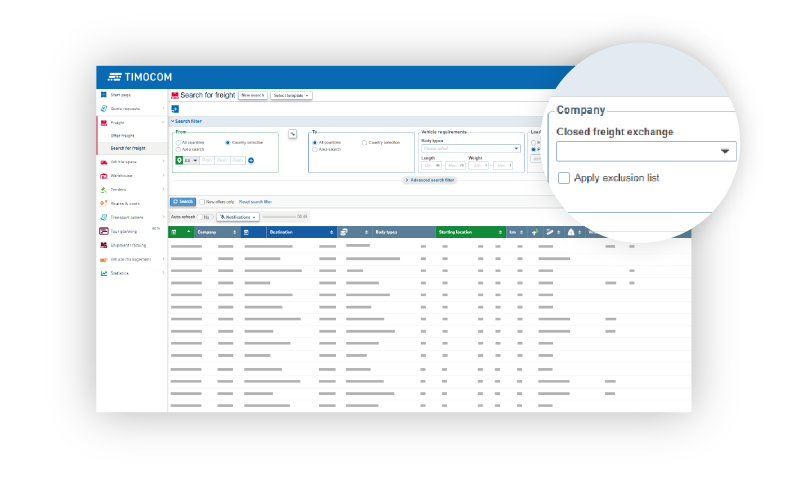Viewport: 800px width, 500px height.
Task: Click the swap From/To locations icon
Action: [292, 134]
